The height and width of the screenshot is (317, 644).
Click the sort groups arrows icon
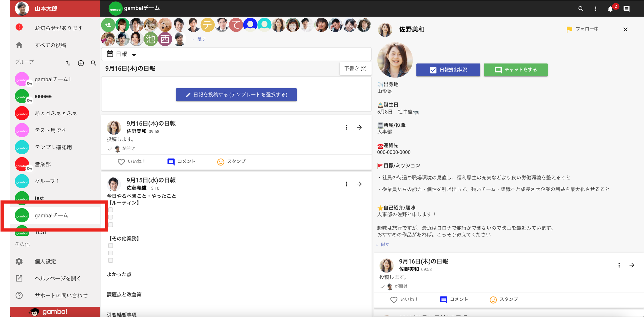click(68, 63)
